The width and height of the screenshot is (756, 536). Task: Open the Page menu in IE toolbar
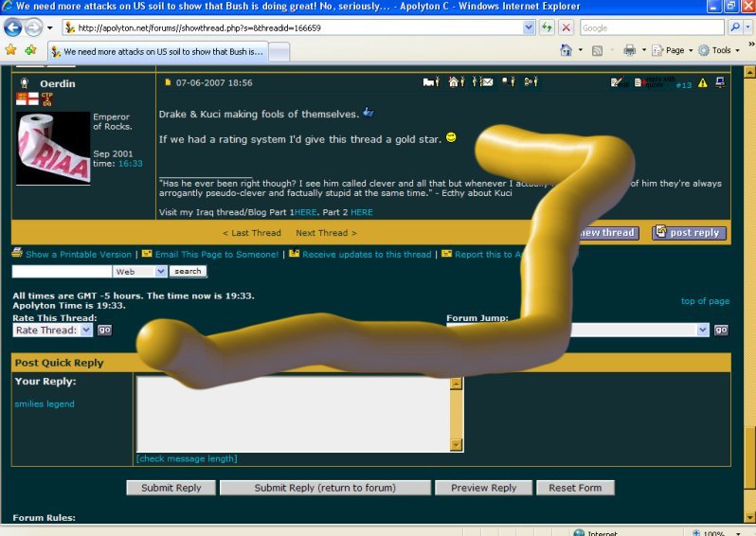tap(674, 50)
